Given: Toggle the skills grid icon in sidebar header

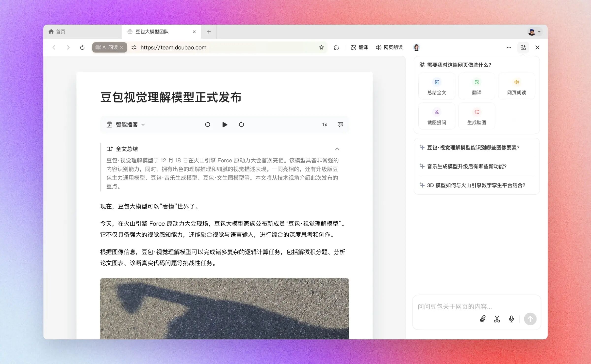Looking at the screenshot, I should click(523, 47).
